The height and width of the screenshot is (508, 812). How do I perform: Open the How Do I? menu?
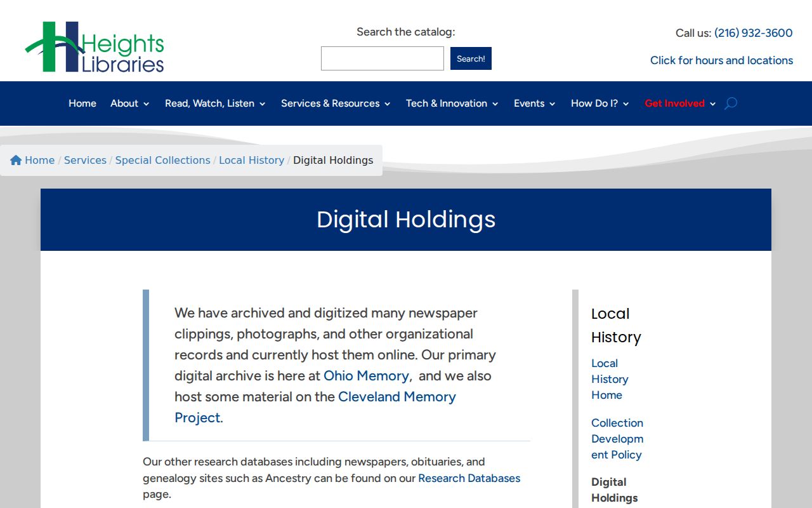pyautogui.click(x=594, y=104)
